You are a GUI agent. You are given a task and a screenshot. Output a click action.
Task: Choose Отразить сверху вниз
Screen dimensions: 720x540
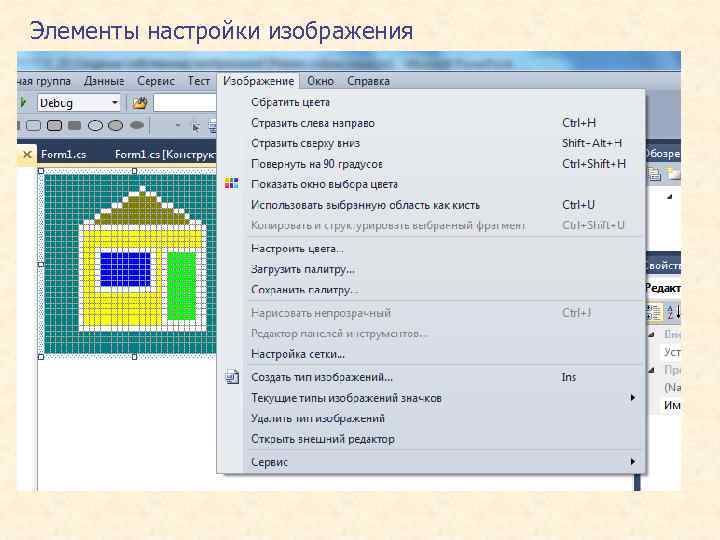(x=431, y=143)
